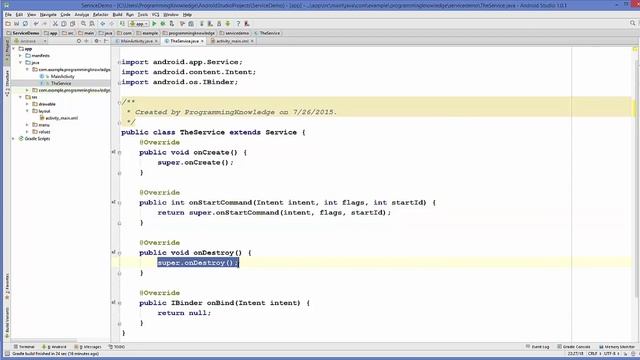Click the Back navigation arrow
This screenshot has width=640, height=360.
[x=102, y=24]
